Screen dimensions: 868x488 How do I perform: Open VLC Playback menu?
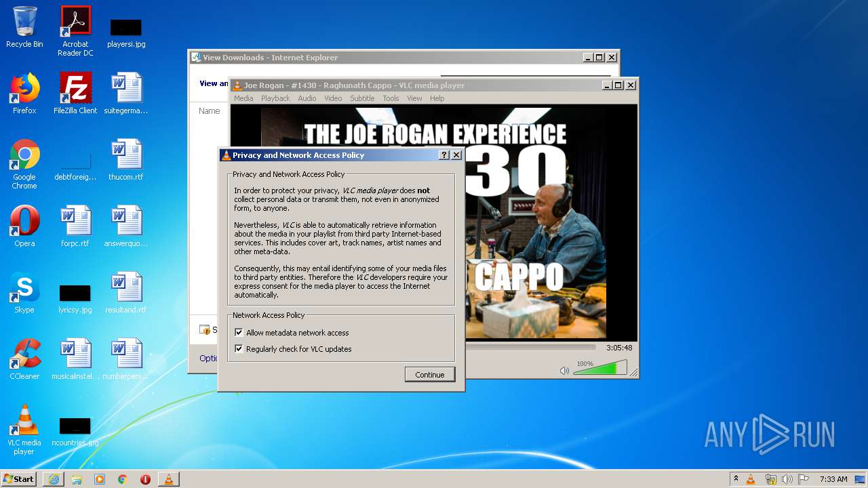coord(275,98)
